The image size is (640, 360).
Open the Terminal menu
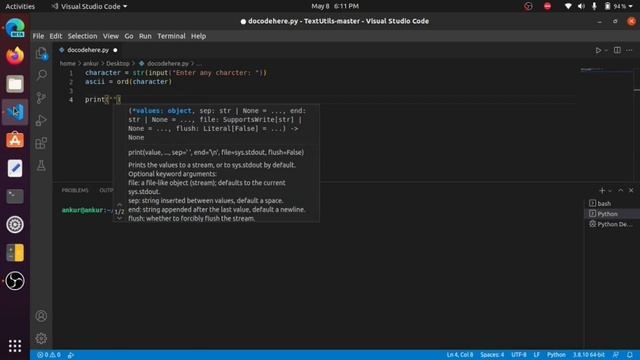tap(171, 36)
